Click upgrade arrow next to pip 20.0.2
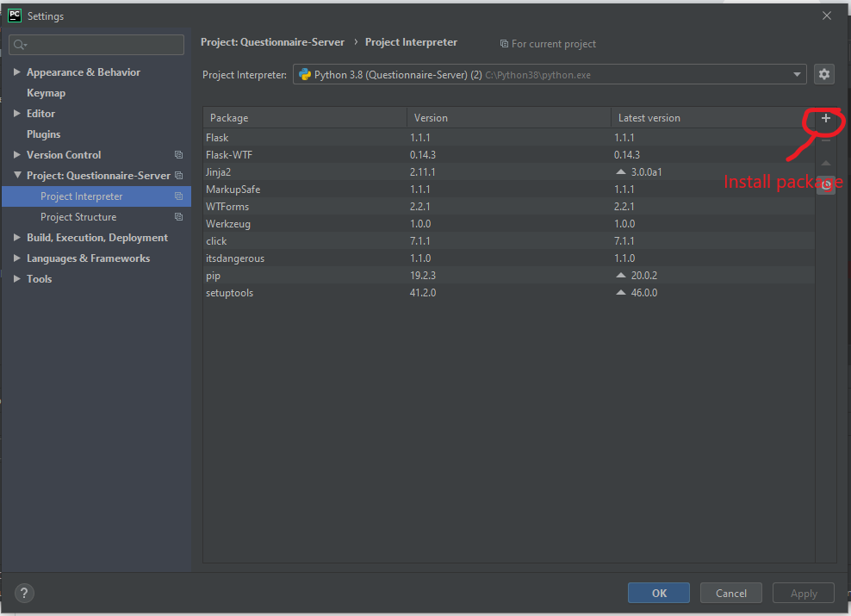Image resolution: width=851 pixels, height=616 pixels. click(621, 275)
